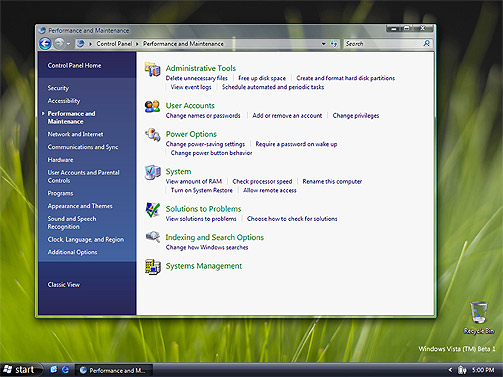Click View solutions to problems link
Screen dimensions: 503x377
[201, 219]
